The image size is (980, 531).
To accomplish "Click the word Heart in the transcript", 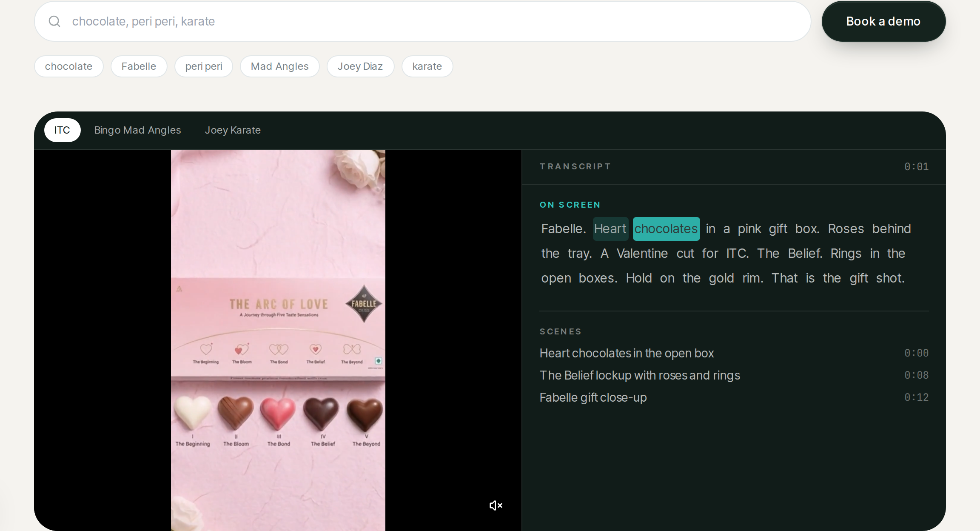I will point(610,229).
